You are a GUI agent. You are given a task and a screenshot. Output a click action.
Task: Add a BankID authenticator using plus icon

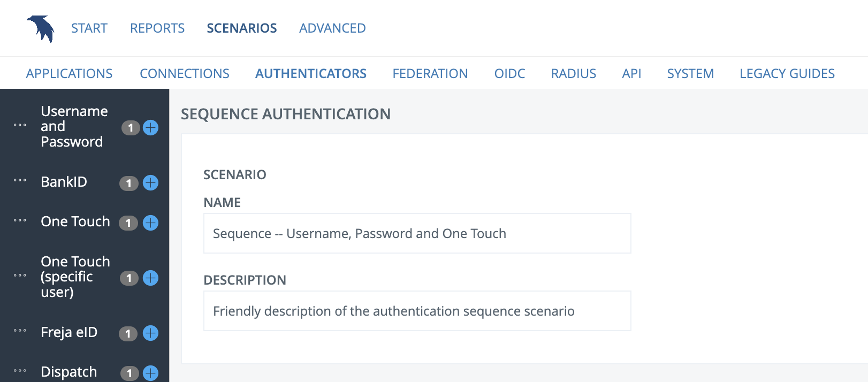[x=151, y=183]
